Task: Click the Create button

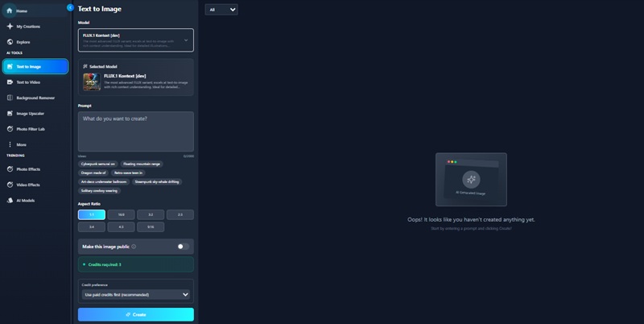Action: pyautogui.click(x=136, y=314)
